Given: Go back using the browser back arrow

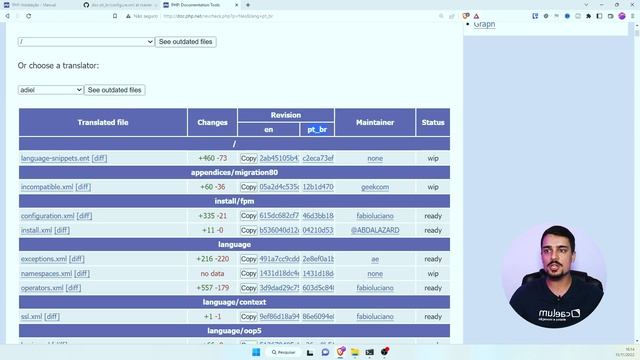Looking at the screenshot, I should (x=7, y=16).
